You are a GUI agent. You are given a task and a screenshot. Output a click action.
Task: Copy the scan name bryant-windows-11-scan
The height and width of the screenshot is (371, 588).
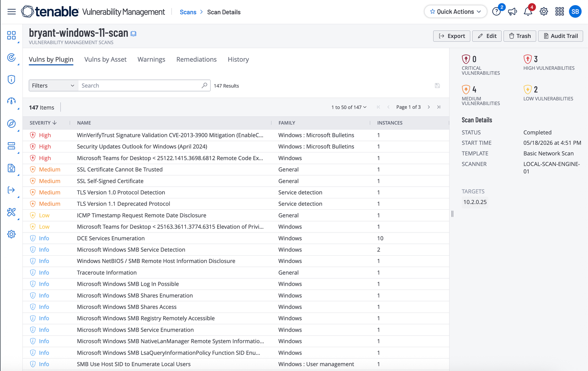tap(134, 34)
